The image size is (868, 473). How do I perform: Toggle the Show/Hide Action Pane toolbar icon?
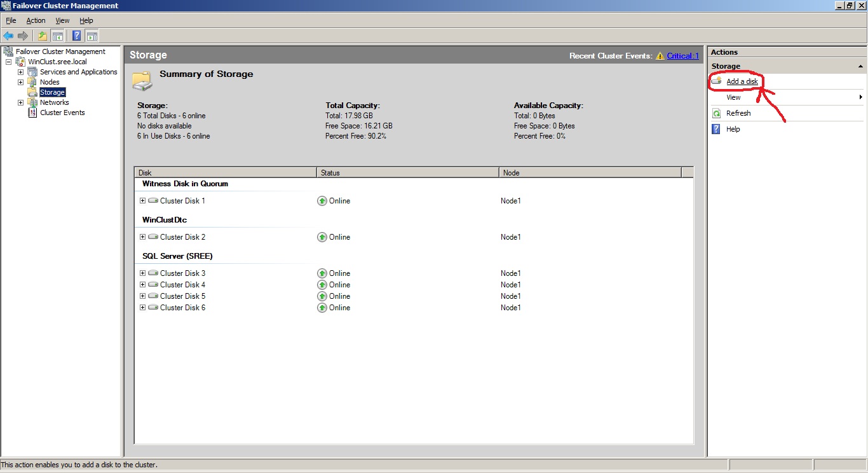click(x=92, y=36)
